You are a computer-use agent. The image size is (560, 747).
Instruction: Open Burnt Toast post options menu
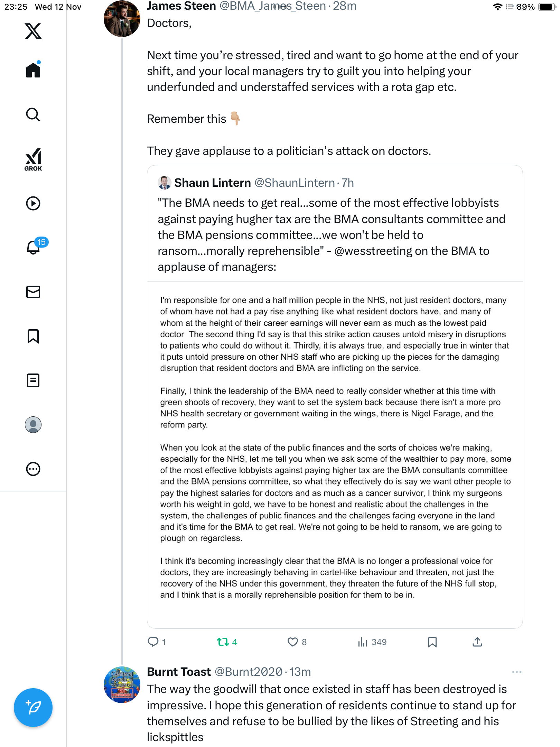[x=516, y=672]
